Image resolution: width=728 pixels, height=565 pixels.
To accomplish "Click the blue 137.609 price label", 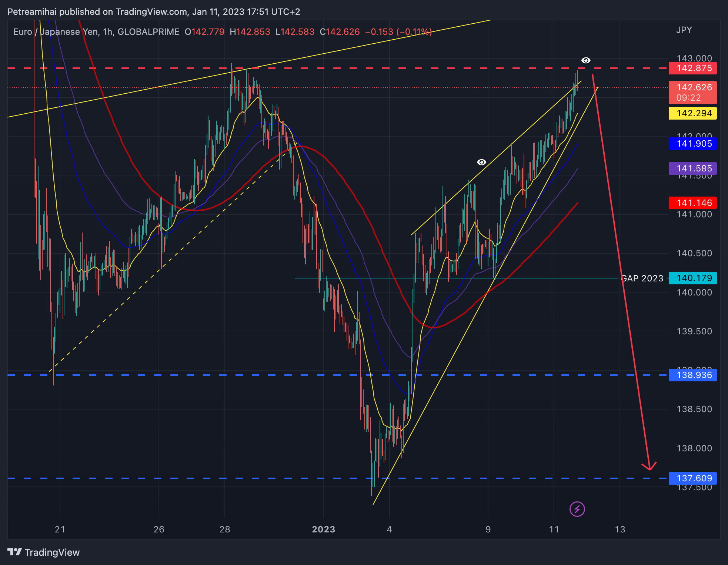I will [692, 478].
